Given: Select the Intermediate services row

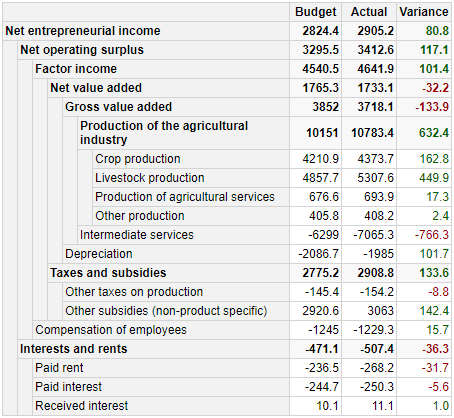Looking at the screenshot, I should tap(264, 235).
